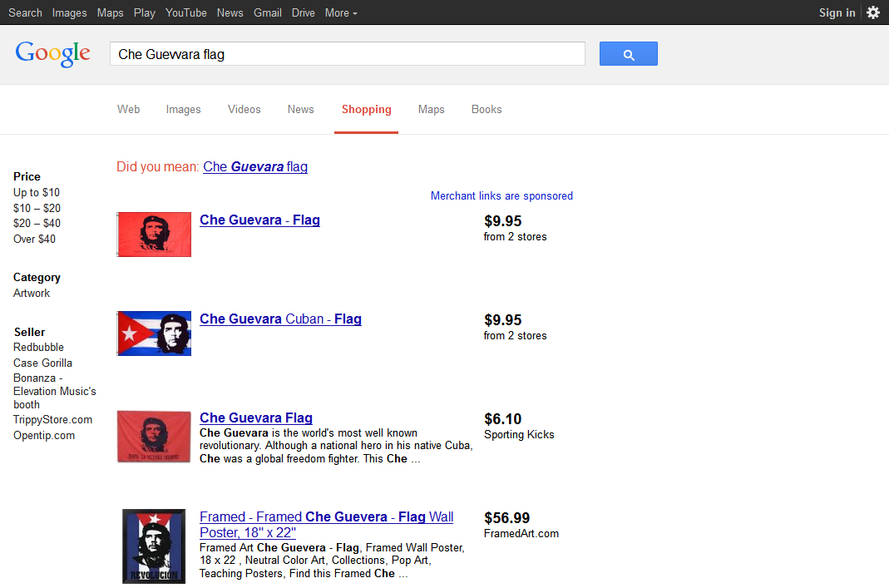The width and height of the screenshot is (889, 588).
Task: Go to Play in the top bar
Action: click(x=144, y=12)
